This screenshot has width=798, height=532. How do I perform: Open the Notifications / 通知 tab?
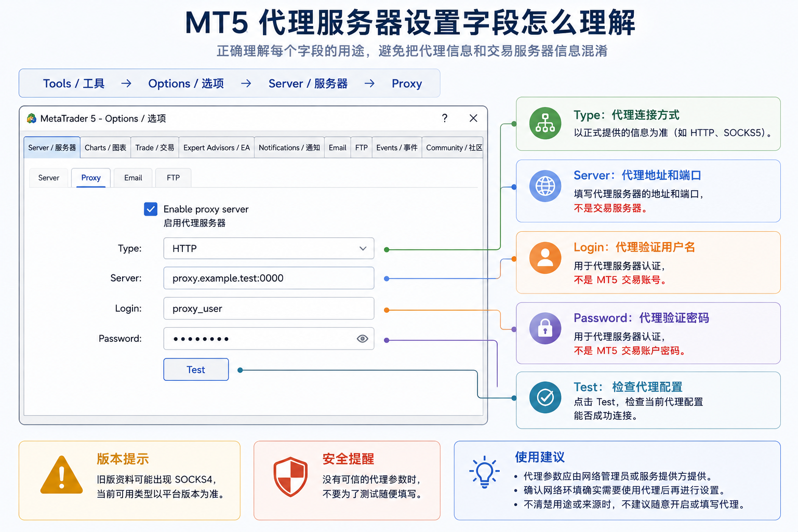pyautogui.click(x=289, y=148)
